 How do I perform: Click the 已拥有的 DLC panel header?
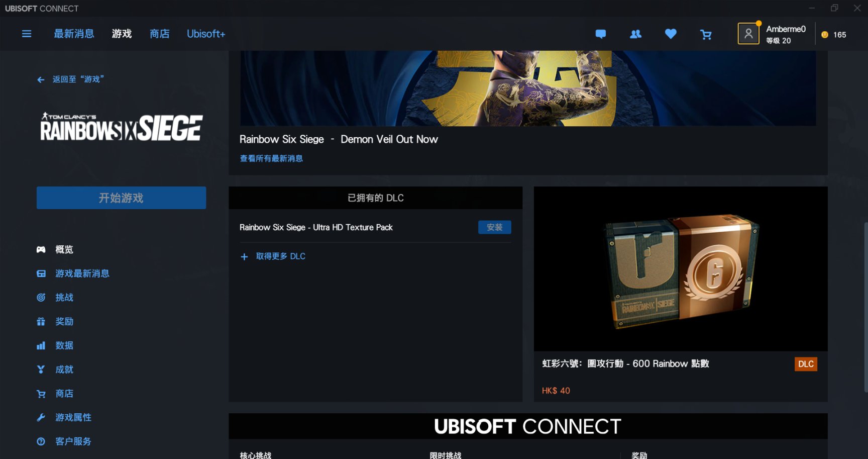[x=375, y=198]
